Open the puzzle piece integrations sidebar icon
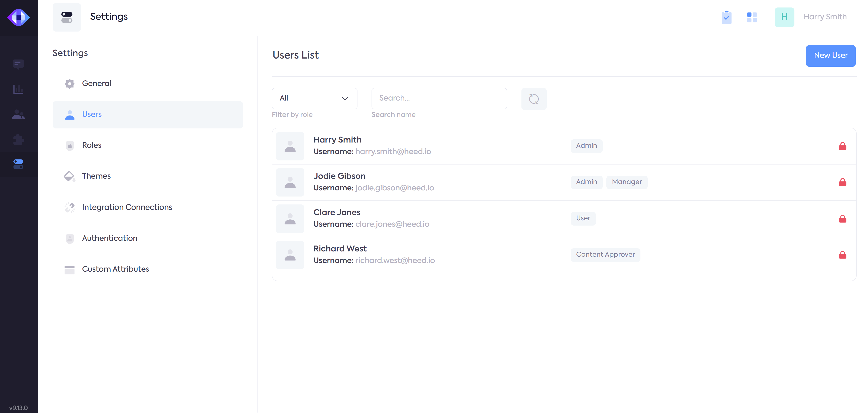 tap(18, 139)
